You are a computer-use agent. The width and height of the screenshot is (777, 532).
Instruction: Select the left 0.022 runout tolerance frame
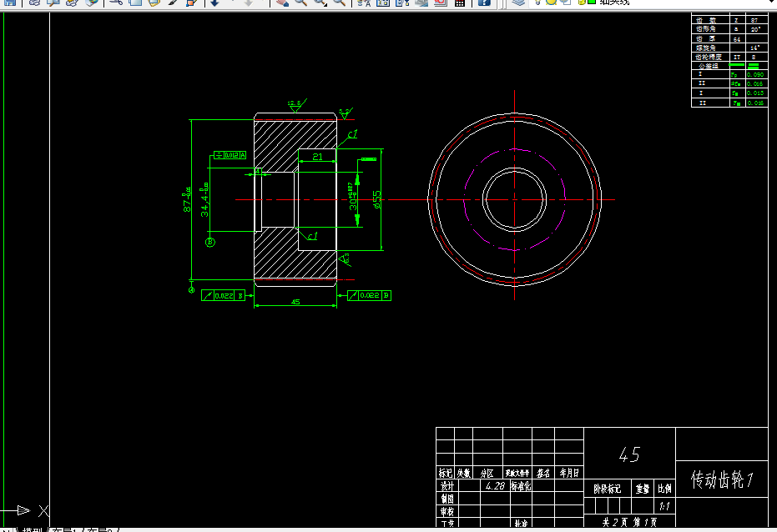223,295
